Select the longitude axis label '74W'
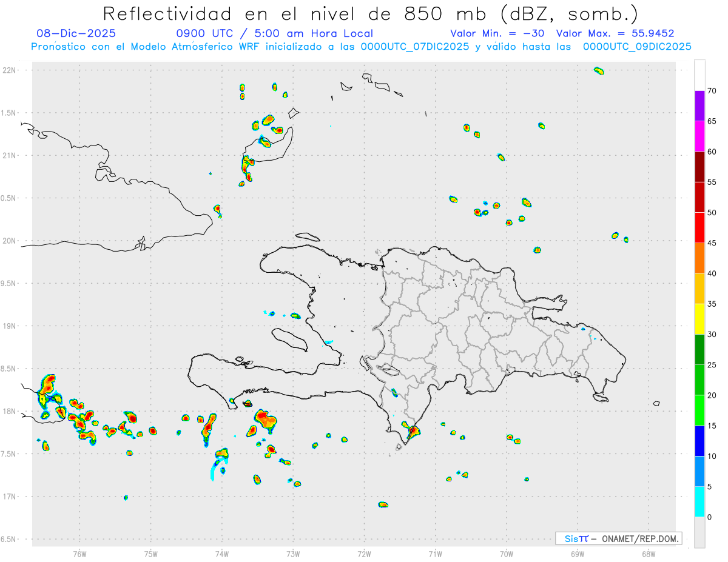The width and height of the screenshot is (728, 562). point(222,553)
